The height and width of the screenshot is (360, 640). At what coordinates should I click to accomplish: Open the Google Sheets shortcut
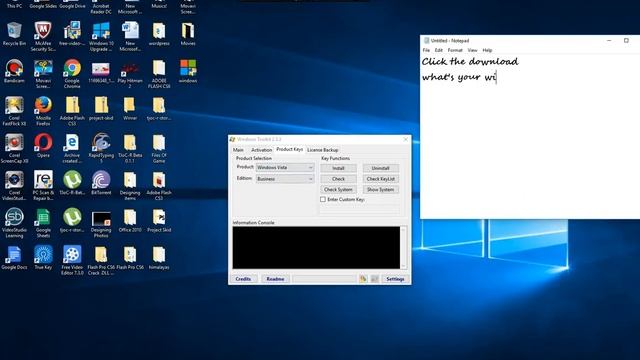[43, 223]
